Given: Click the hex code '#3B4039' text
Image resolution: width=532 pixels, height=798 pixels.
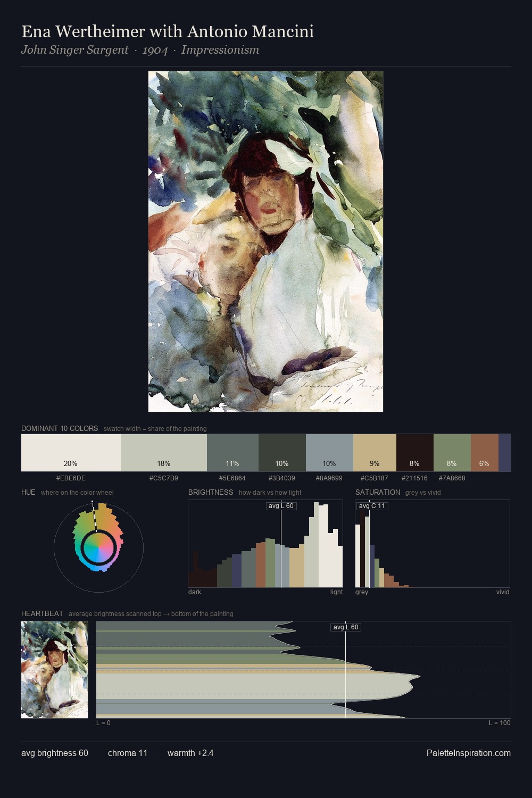Looking at the screenshot, I should pyautogui.click(x=282, y=478).
